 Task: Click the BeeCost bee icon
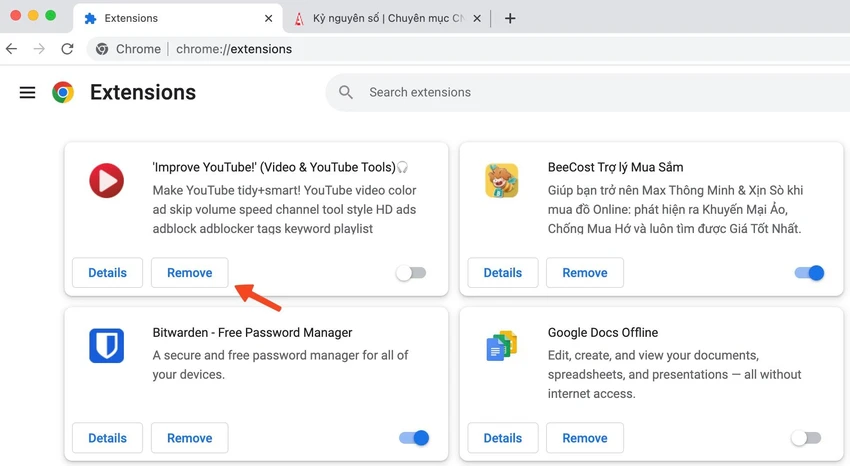point(501,180)
